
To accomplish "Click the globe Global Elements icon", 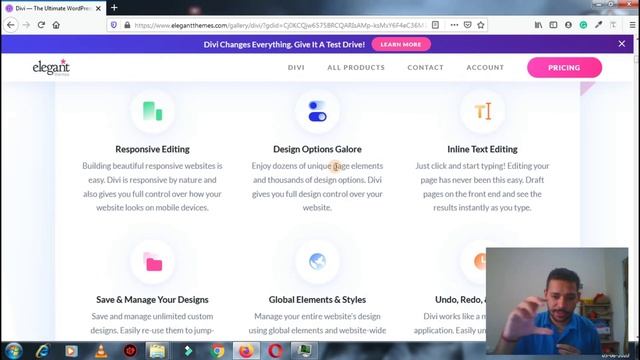I will [317, 262].
